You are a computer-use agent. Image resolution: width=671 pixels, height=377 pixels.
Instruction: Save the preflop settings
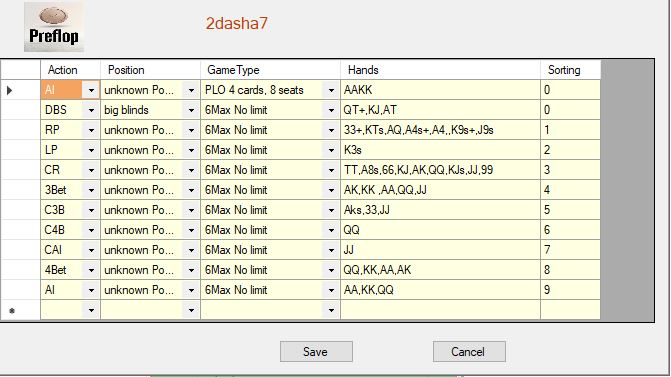[316, 352]
